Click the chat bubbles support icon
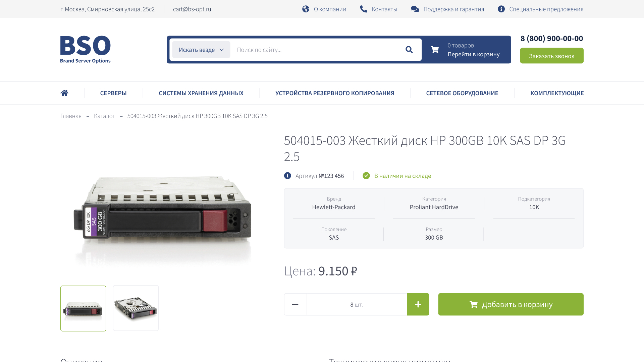 click(415, 9)
